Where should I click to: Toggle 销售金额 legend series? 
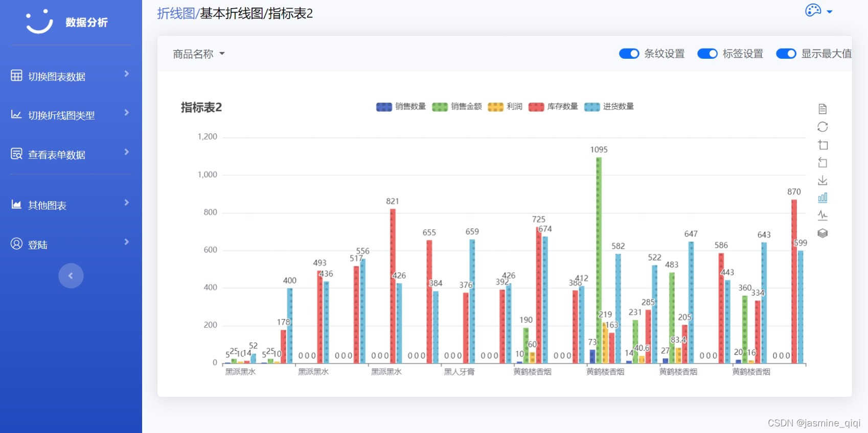pyautogui.click(x=456, y=106)
